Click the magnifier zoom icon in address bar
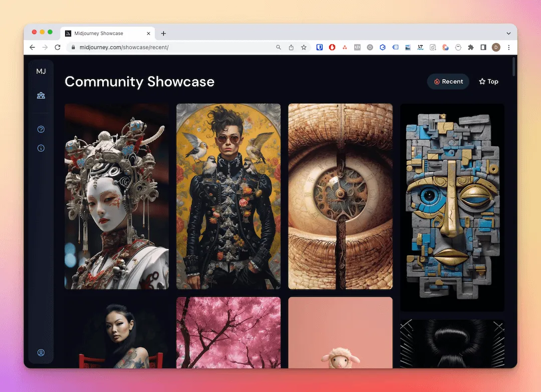The height and width of the screenshot is (392, 541). point(279,47)
